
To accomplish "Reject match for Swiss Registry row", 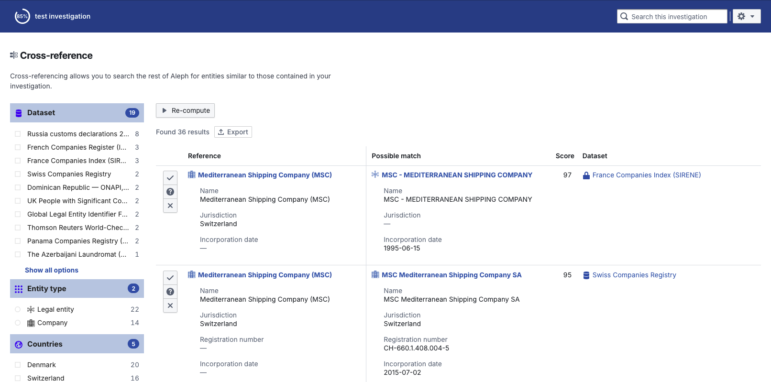I will pos(170,306).
